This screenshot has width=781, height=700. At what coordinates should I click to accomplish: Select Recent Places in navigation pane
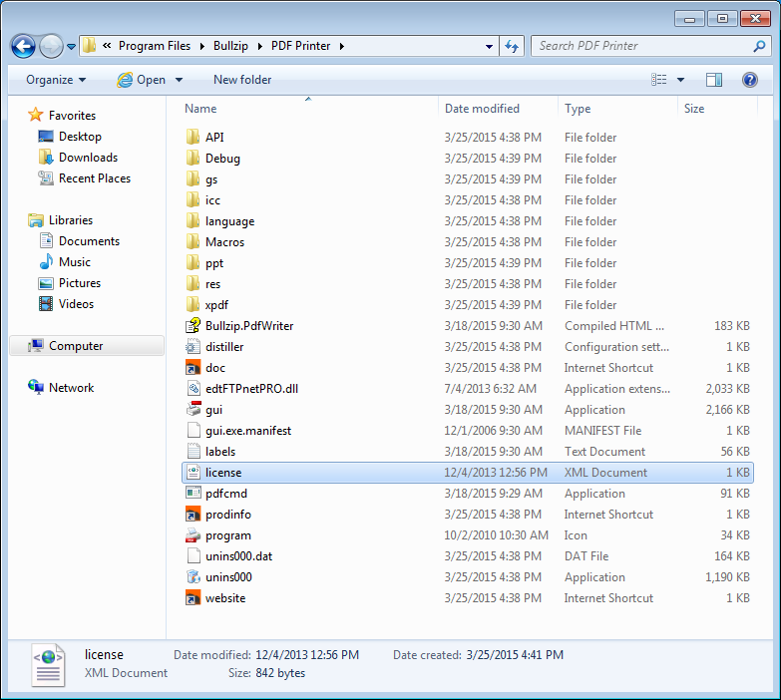(85, 178)
